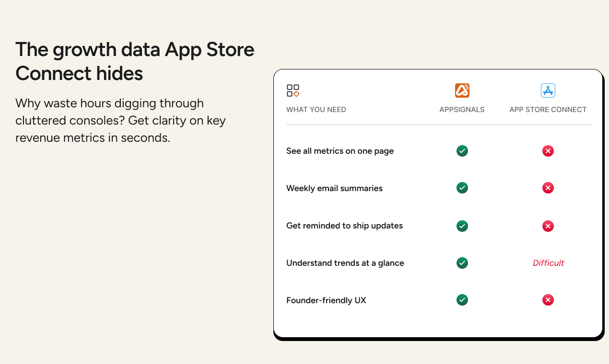The image size is (609, 364).
Task: Click green checkmark for 'Get reminded to ship updates'
Action: coord(462,226)
